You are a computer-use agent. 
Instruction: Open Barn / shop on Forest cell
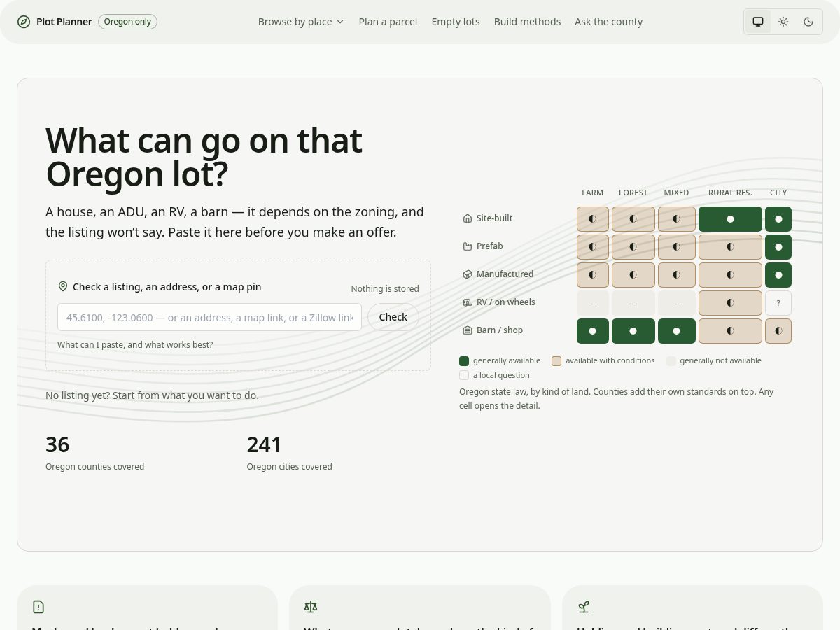[x=633, y=331]
